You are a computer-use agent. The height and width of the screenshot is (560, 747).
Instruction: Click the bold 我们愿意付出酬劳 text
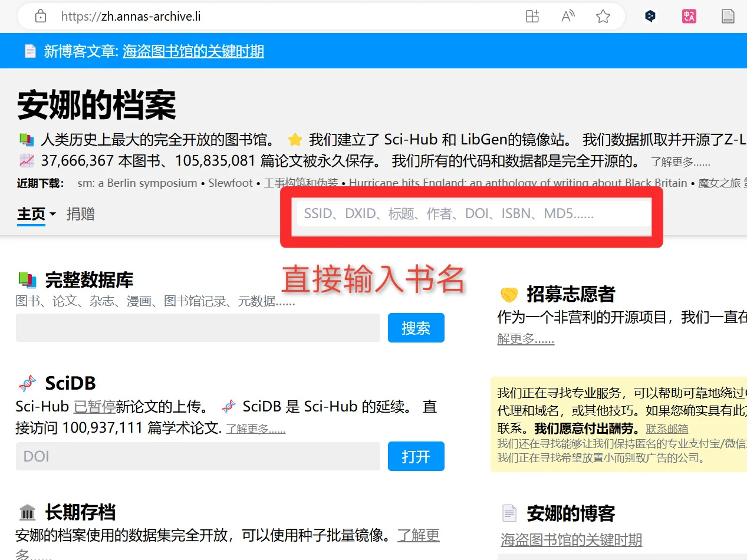click(587, 429)
